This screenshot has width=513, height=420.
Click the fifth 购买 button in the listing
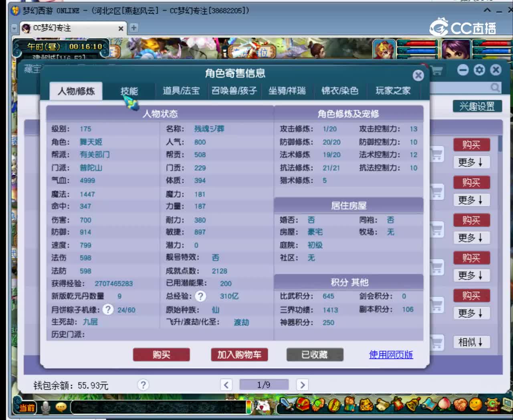pyautogui.click(x=472, y=296)
